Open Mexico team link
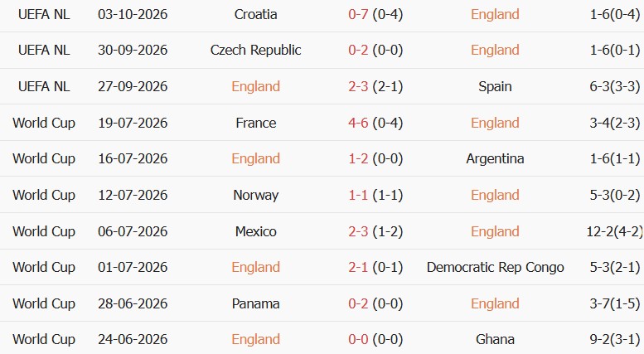The height and width of the screenshot is (354, 644). pos(255,231)
